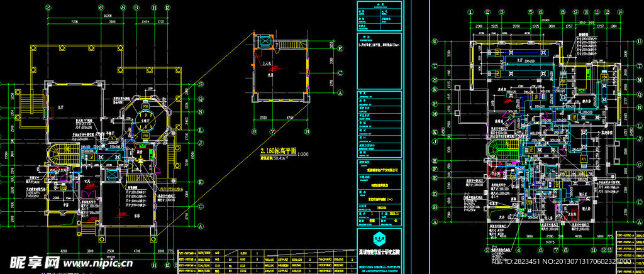Viewport: 644px width, 274px height.
Task: Click grid bubble E beside the 2.150 detail plan
Action: (x=340, y=48)
